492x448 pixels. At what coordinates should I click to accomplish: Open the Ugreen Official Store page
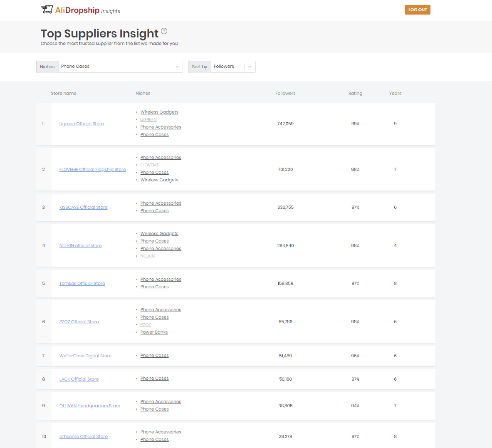[81, 124]
